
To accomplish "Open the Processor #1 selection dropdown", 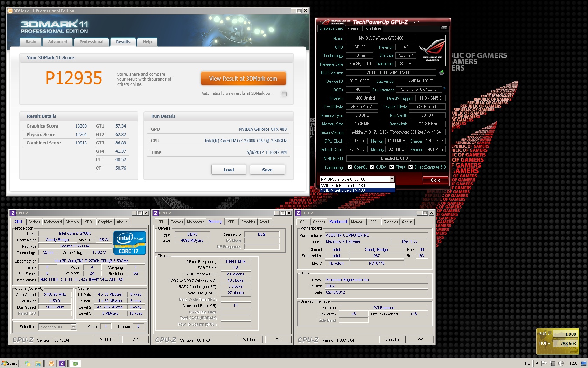I will click(73, 327).
